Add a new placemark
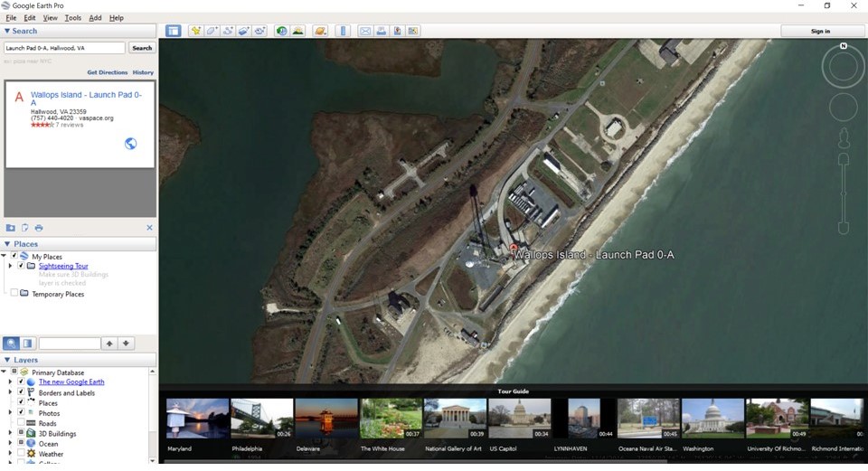Image resolution: width=868 pixels, height=471 pixels. point(195,31)
